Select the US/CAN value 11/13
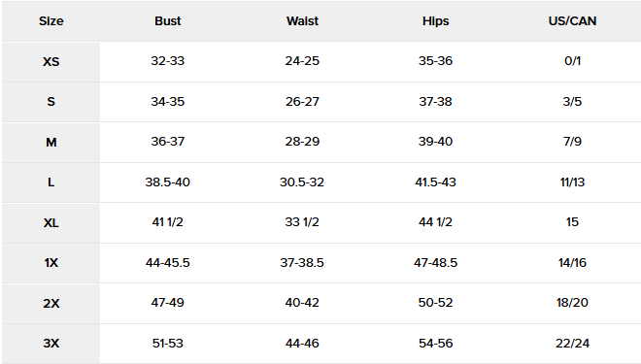This screenshot has height=364, width=641. tap(572, 182)
